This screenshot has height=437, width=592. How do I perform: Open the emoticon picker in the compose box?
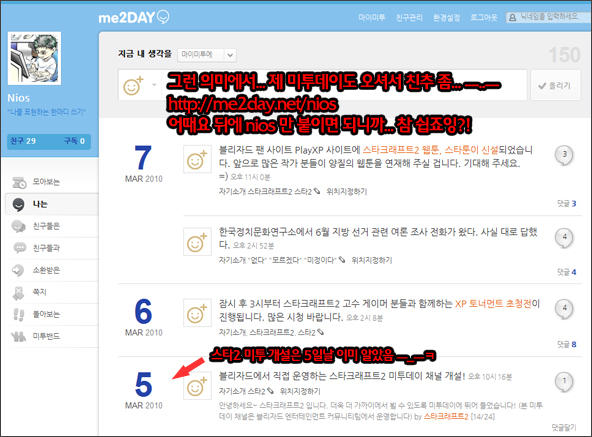133,85
